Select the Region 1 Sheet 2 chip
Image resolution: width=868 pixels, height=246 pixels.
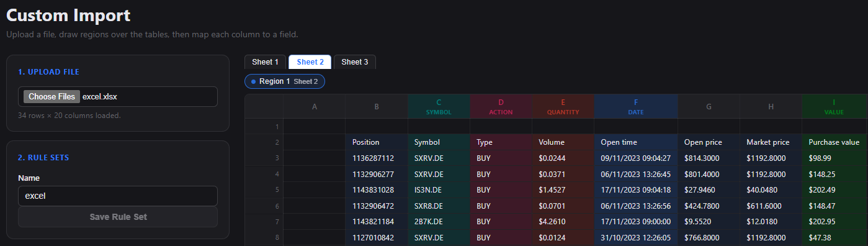[285, 81]
